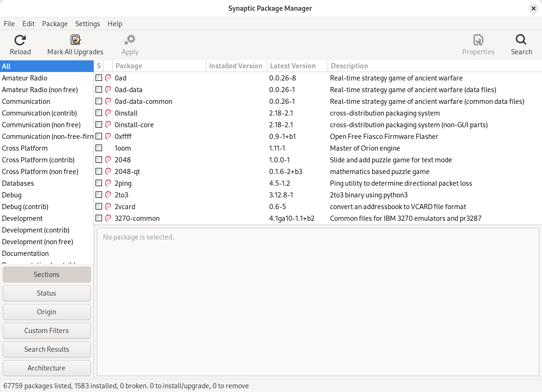Click the Debian swirl icon beside 0ad-data-common

(x=108, y=101)
